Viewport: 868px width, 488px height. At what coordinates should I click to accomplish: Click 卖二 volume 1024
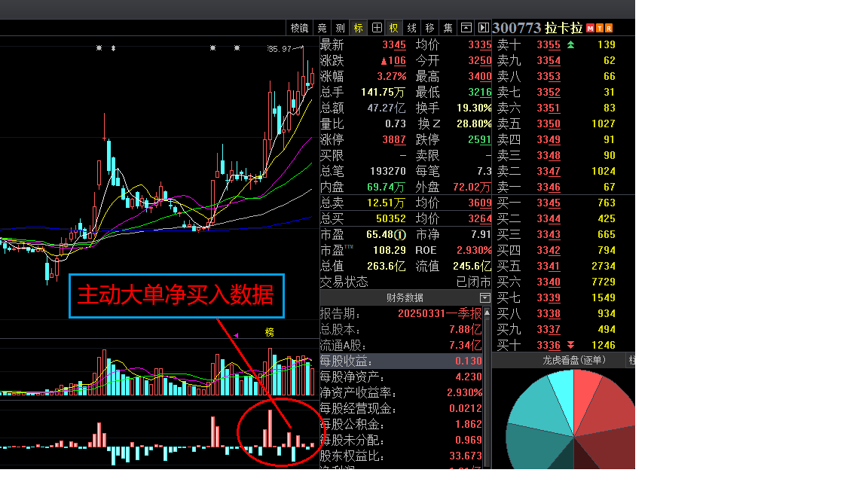[x=604, y=172]
